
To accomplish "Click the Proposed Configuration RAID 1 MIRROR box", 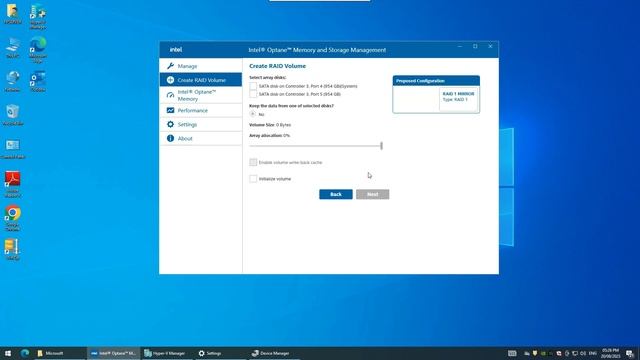I will 458,99.
